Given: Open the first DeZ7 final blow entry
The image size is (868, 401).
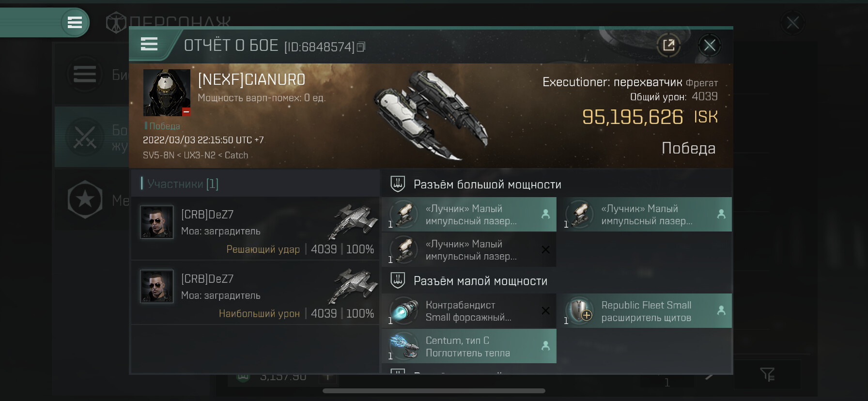Looking at the screenshot, I should (255, 228).
